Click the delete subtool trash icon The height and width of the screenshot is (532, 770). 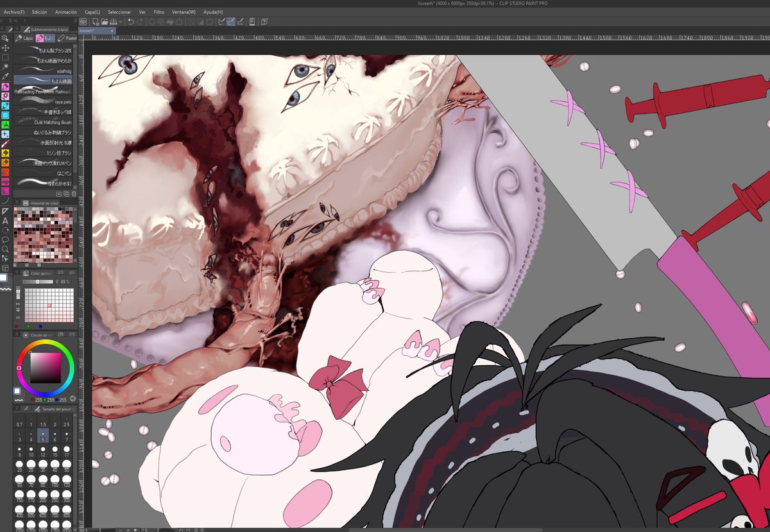pyautogui.click(x=73, y=193)
